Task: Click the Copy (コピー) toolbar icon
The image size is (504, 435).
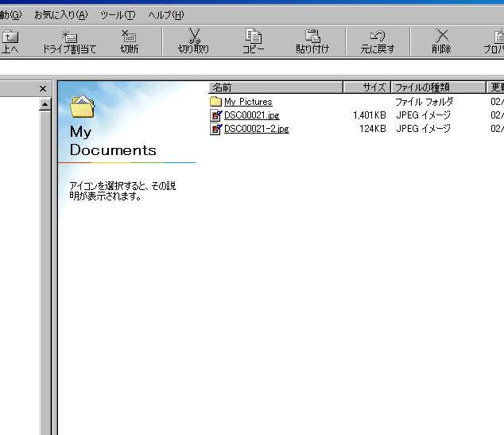Action: point(253,37)
